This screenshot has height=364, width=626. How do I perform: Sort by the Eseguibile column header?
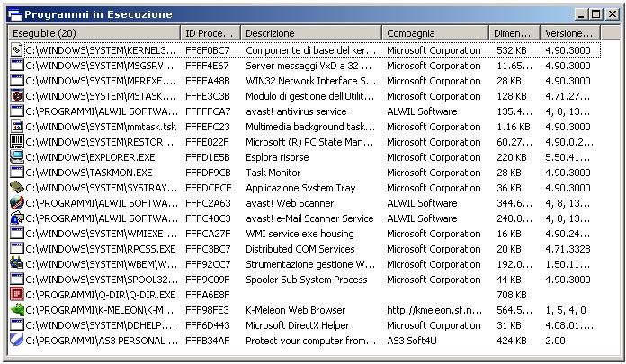[94, 33]
